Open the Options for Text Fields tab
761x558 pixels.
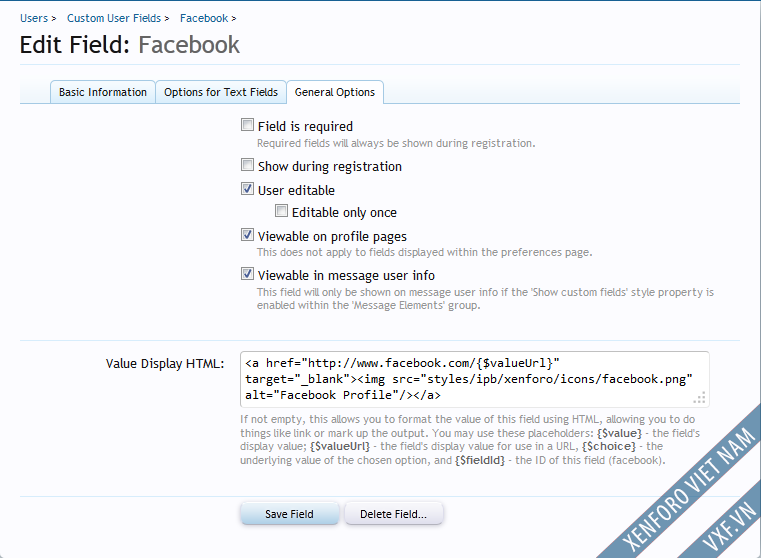pyautogui.click(x=221, y=92)
